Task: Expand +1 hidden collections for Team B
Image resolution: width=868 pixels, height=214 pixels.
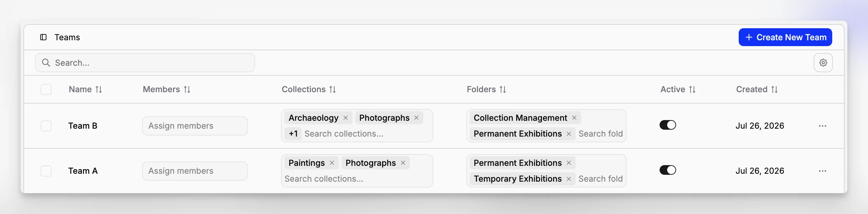Action: point(293,133)
